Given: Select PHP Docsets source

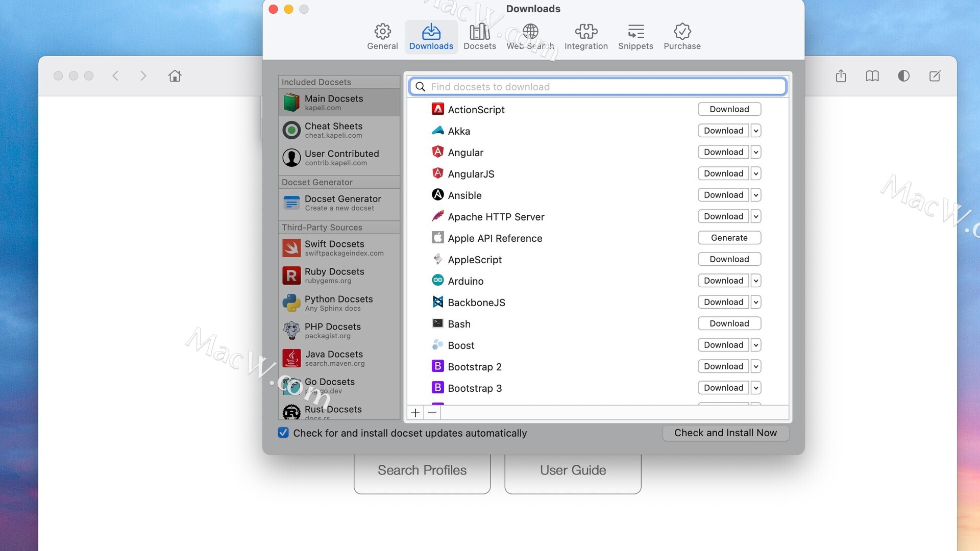Looking at the screenshot, I should click(x=339, y=331).
